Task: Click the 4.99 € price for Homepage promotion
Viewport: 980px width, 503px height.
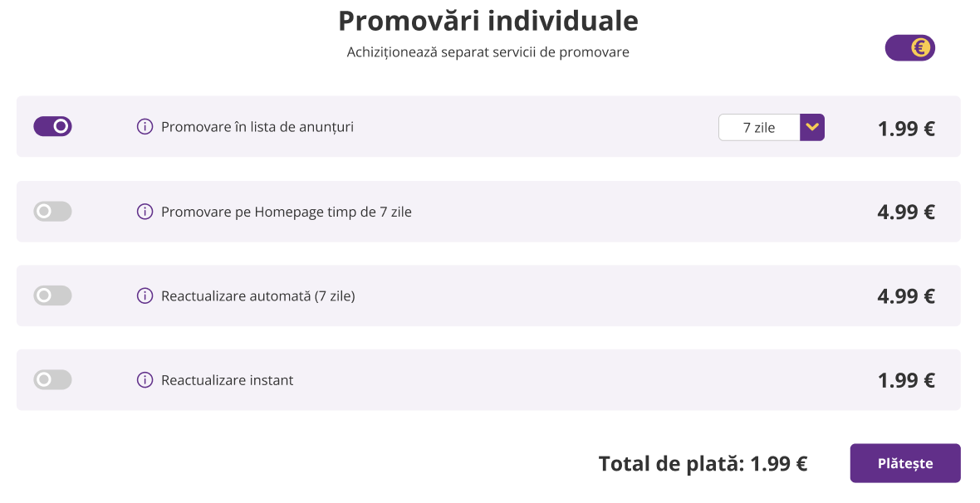Action: (x=906, y=212)
